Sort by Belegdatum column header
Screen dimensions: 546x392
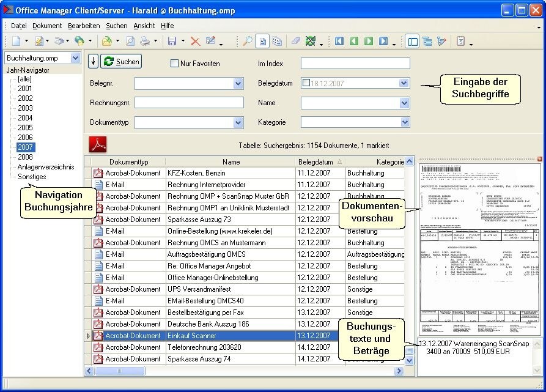[320, 162]
